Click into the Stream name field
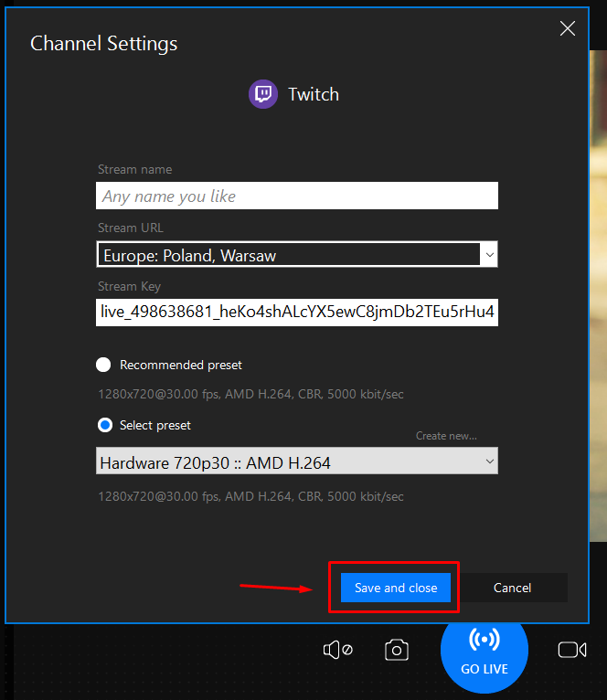The image size is (607, 700). [297, 196]
